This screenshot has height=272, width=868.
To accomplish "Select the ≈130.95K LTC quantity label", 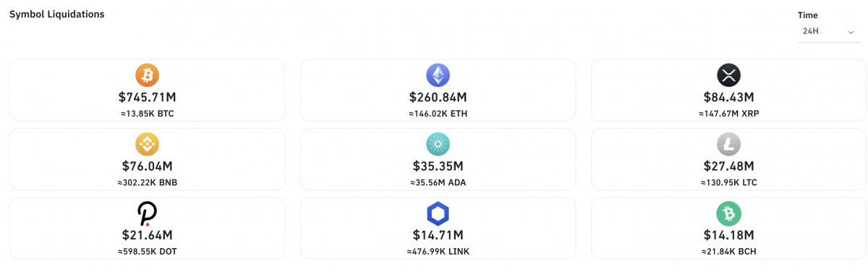I will [x=728, y=182].
